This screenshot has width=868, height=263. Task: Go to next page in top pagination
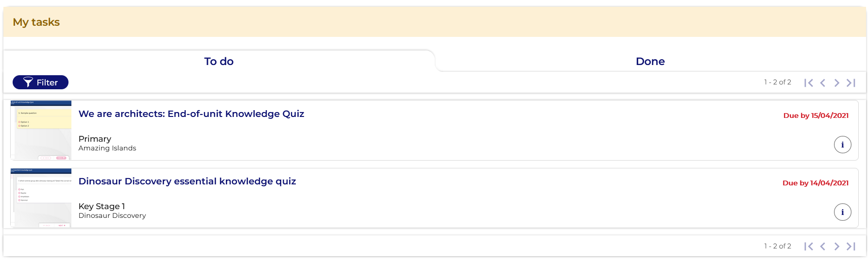[836, 83]
